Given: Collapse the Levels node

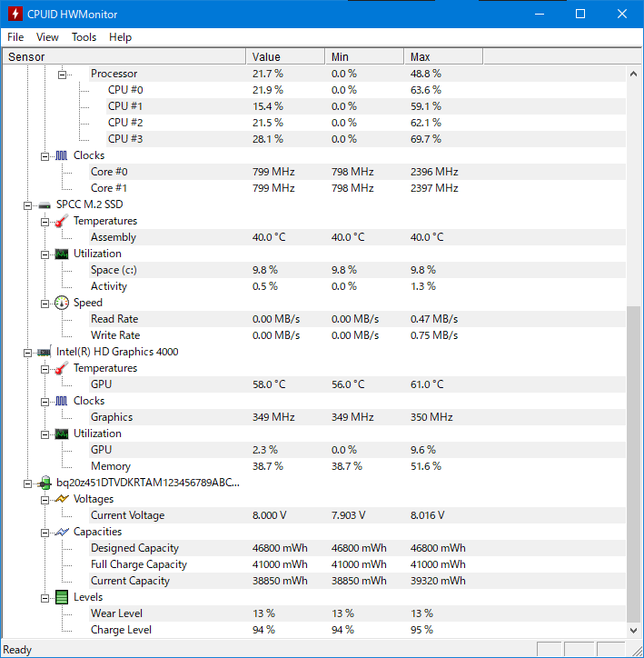Looking at the screenshot, I should point(45,598).
